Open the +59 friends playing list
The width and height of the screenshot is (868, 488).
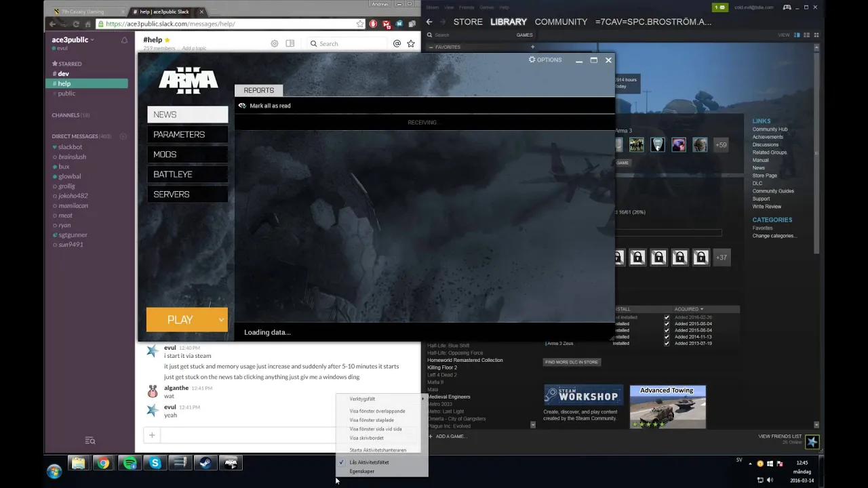(x=721, y=144)
